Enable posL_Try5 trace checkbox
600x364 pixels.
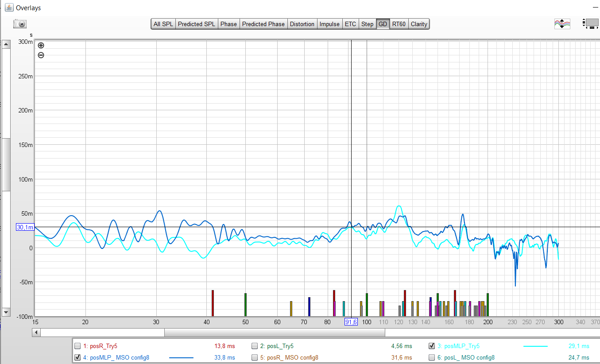tap(255, 346)
